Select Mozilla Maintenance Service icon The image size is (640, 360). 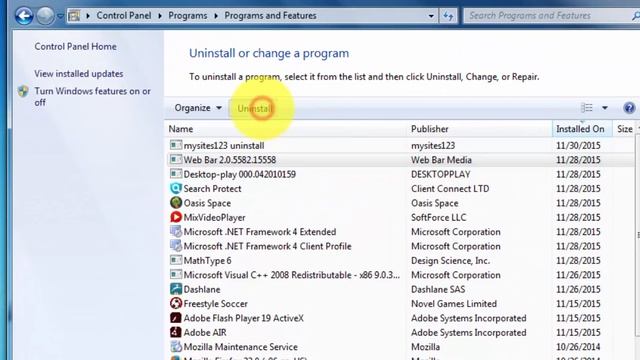click(176, 347)
